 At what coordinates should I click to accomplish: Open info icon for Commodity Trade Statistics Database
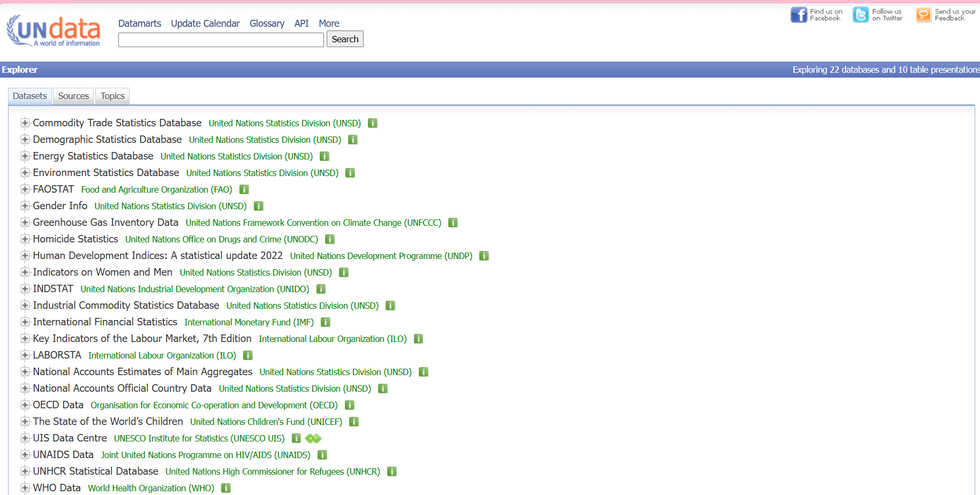click(373, 123)
